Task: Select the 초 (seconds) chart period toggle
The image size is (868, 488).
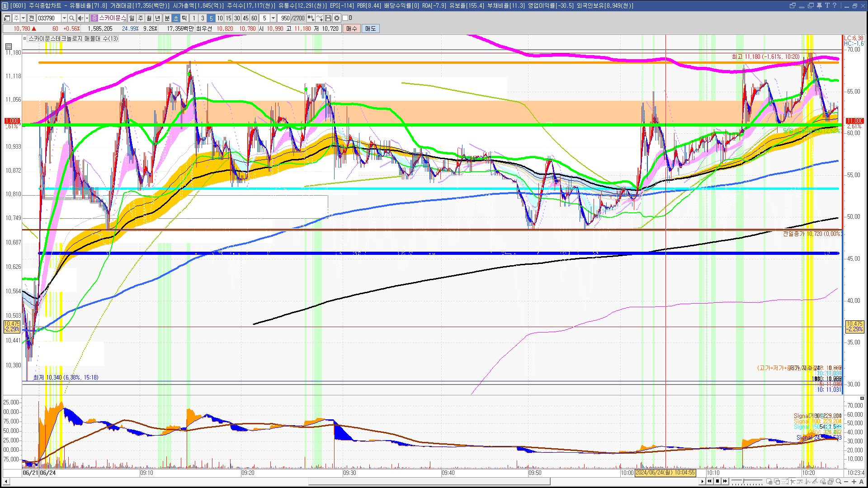Action: 176,18
